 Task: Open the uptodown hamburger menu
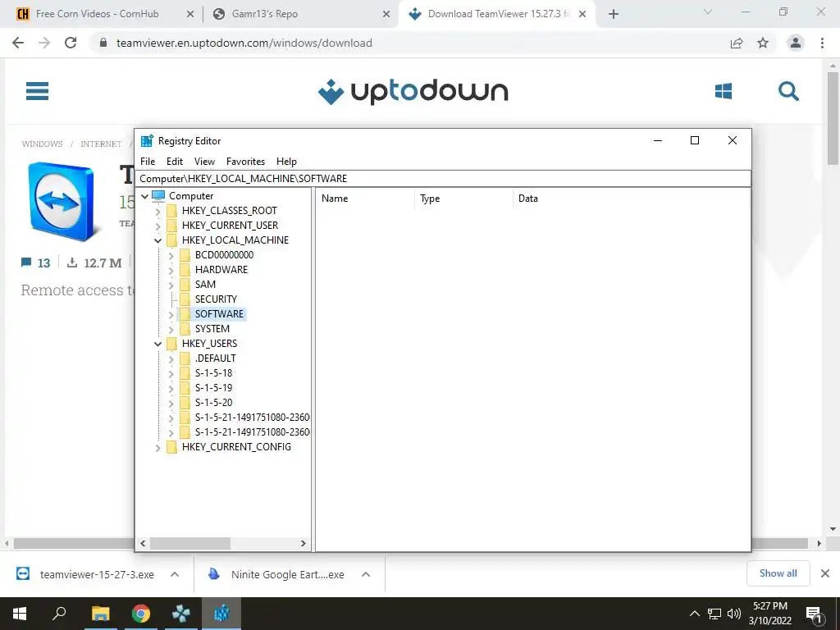coord(37,91)
